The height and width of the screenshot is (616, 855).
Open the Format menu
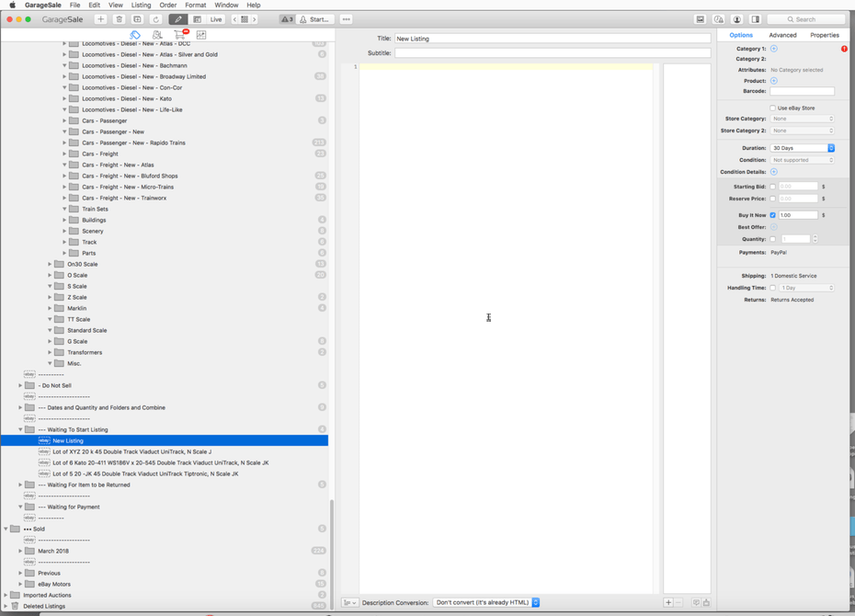tap(196, 5)
